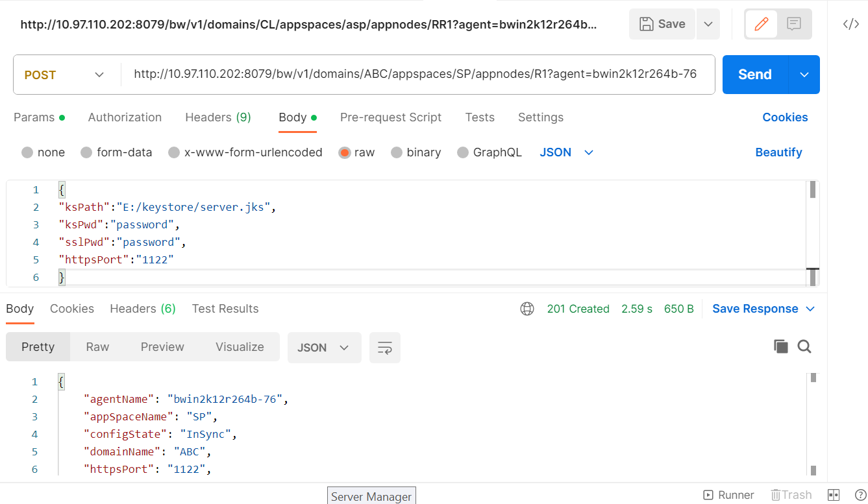Switch to the Authorization tab
Image resolution: width=868 pixels, height=504 pixels.
tap(125, 117)
